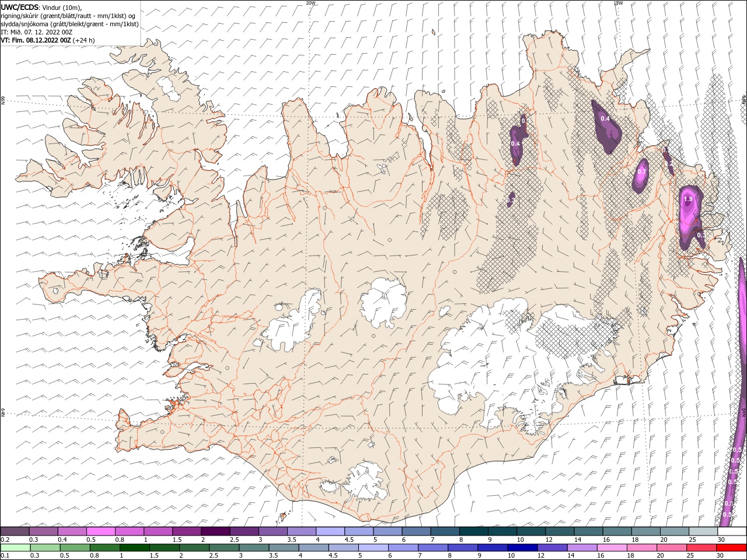Pick lower legend deep blue swatch at 10
The height and width of the screenshot is (560, 747).
pos(522,548)
